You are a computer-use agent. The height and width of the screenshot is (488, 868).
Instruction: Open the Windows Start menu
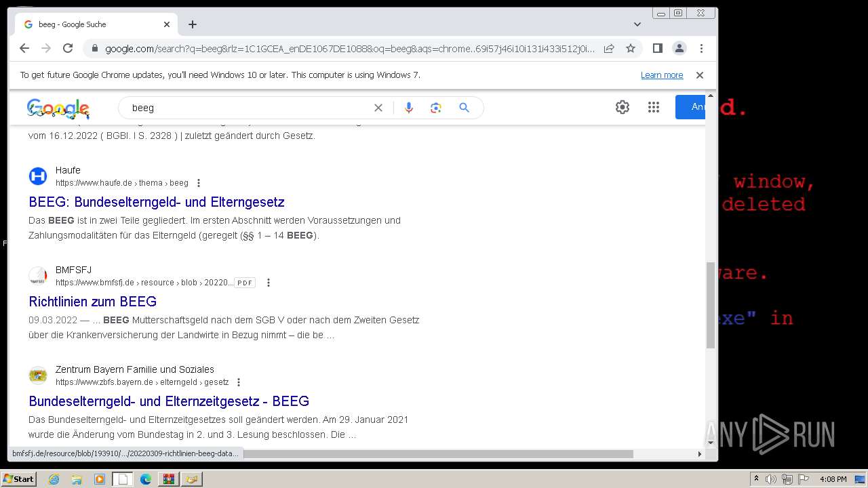[19, 479]
